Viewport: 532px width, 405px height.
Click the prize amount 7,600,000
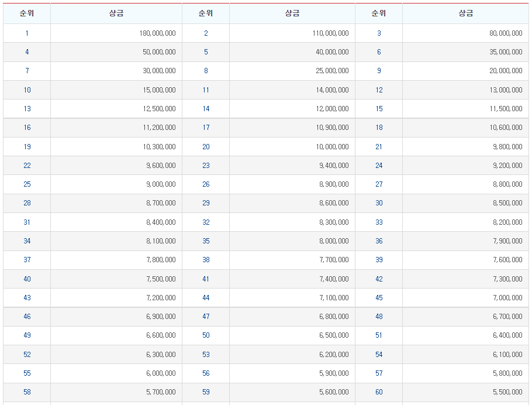(x=507, y=260)
